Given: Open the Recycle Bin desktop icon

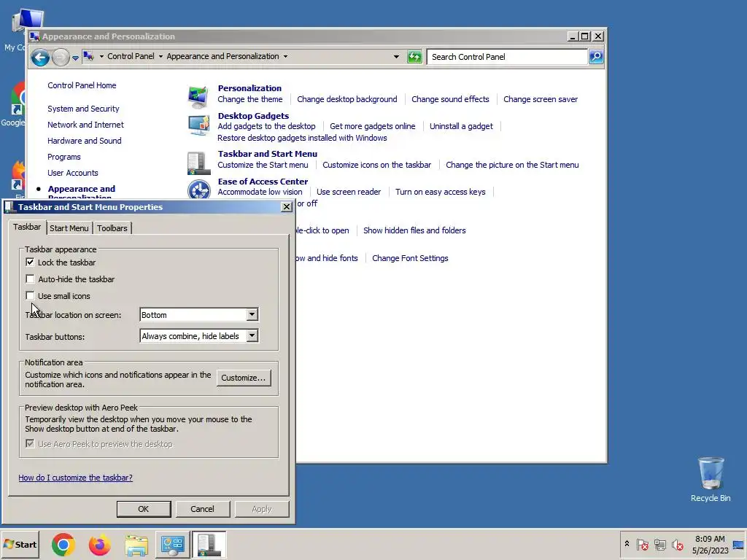Looking at the screenshot, I should coord(711,479).
